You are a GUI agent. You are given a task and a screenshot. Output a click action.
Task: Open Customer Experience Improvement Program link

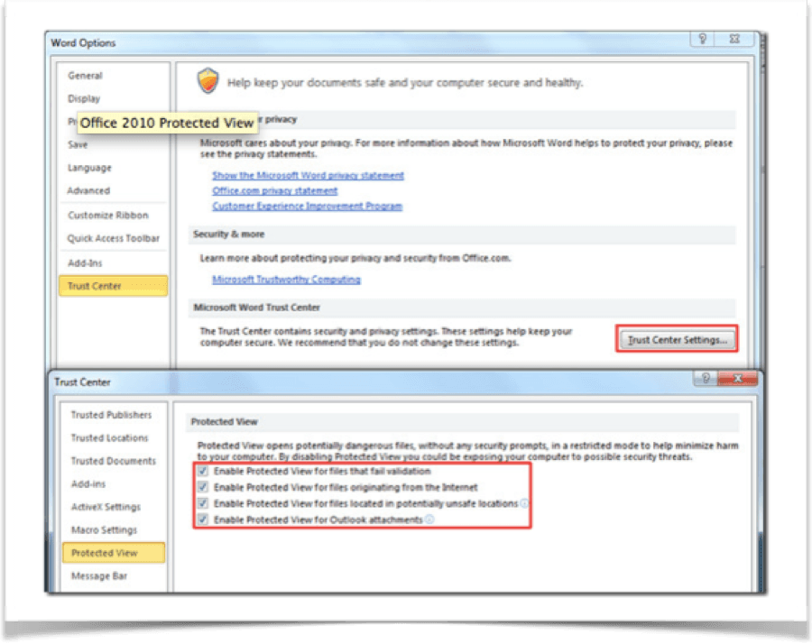point(307,206)
